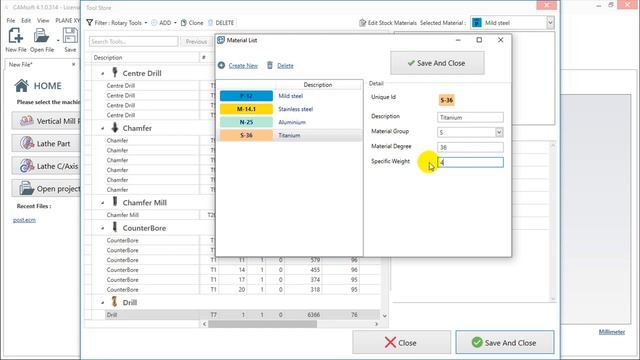
Task: Select the yellow M-14.1 Stainless steel swatch
Action: click(x=246, y=109)
